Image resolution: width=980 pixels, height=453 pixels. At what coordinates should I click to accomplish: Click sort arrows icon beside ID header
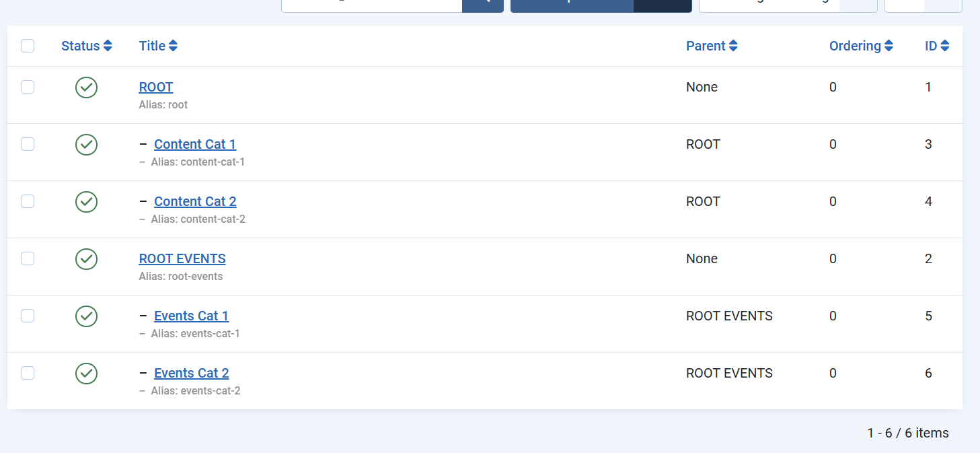pyautogui.click(x=945, y=46)
